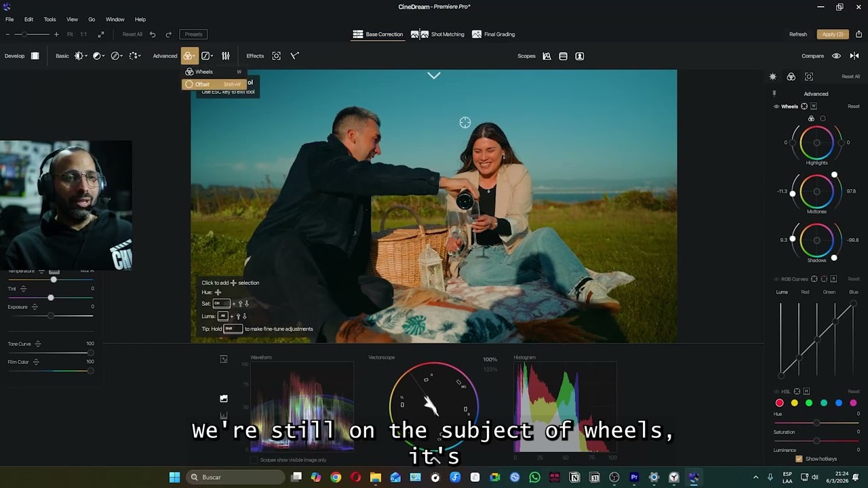Screen dimensions: 868x488
Task: Click the share export icon
Action: (859, 34)
